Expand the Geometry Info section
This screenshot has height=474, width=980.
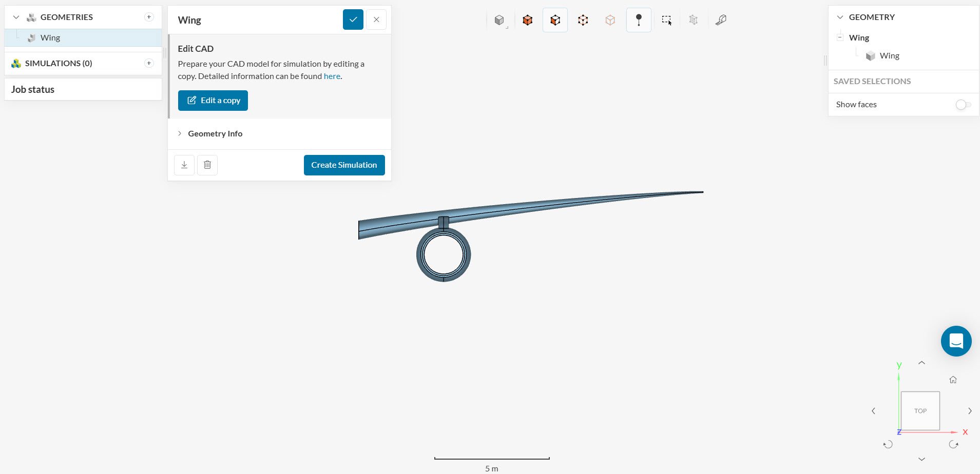click(x=180, y=133)
